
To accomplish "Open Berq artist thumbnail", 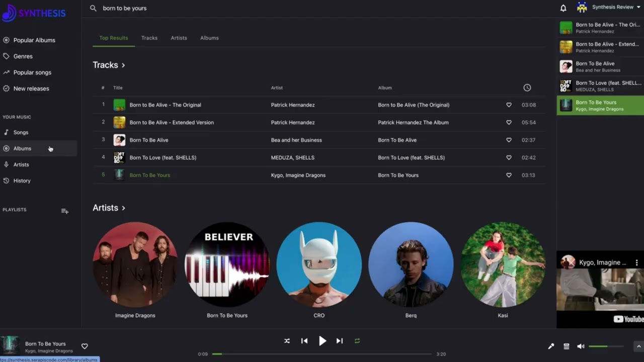I will click(411, 264).
